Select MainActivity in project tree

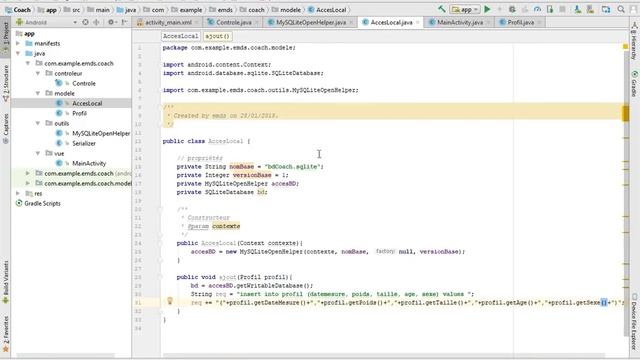[89, 163]
